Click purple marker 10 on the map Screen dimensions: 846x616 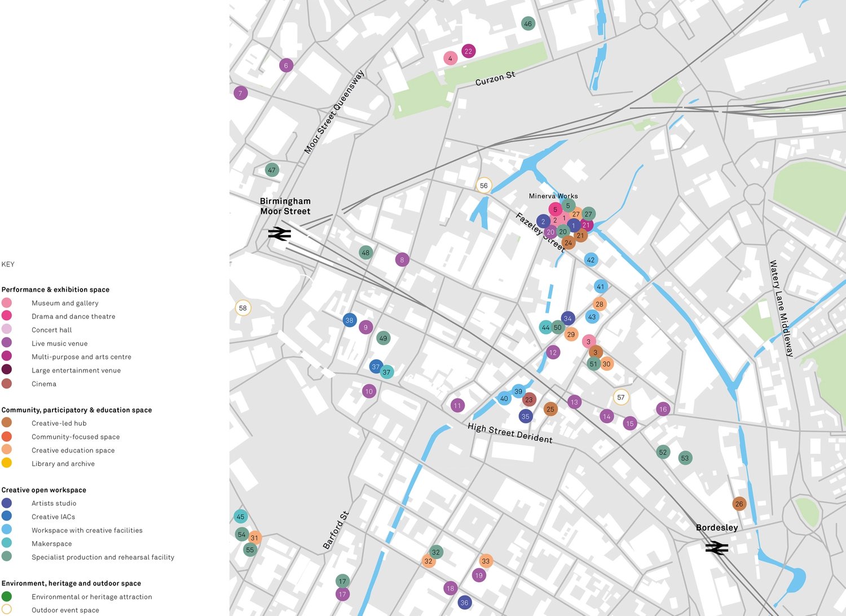tap(369, 391)
